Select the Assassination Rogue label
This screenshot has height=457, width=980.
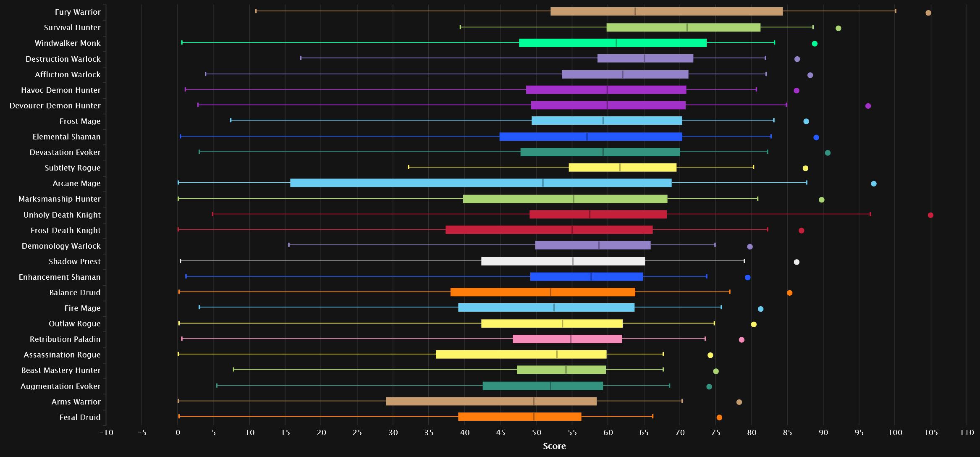click(62, 355)
